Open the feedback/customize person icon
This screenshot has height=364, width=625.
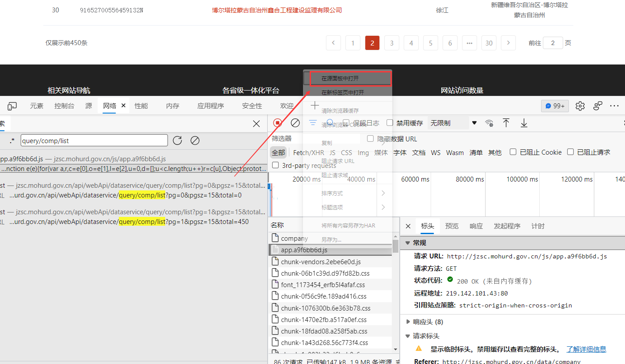[x=598, y=106]
